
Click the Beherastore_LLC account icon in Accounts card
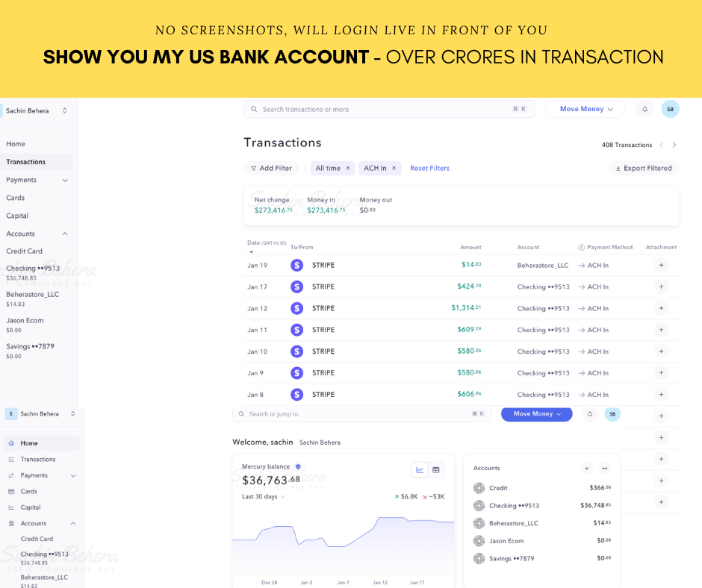pos(479,523)
